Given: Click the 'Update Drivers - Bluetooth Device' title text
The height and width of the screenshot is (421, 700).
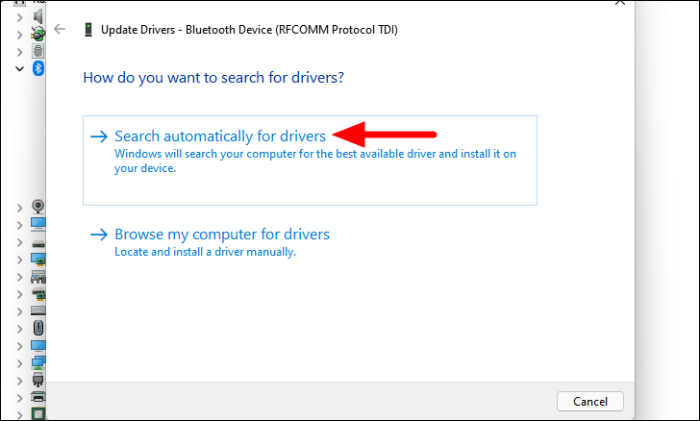Looking at the screenshot, I should (x=249, y=30).
